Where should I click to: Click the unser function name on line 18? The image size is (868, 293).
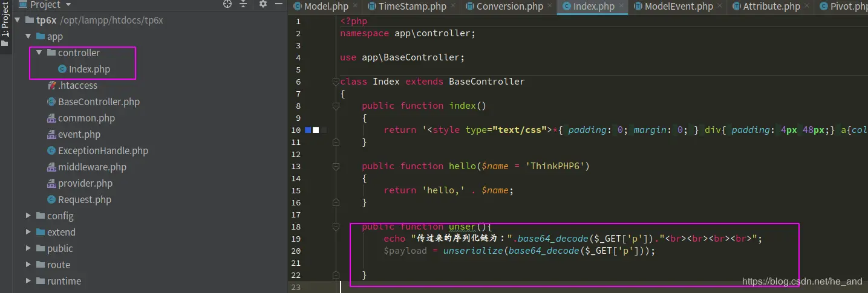click(x=462, y=227)
